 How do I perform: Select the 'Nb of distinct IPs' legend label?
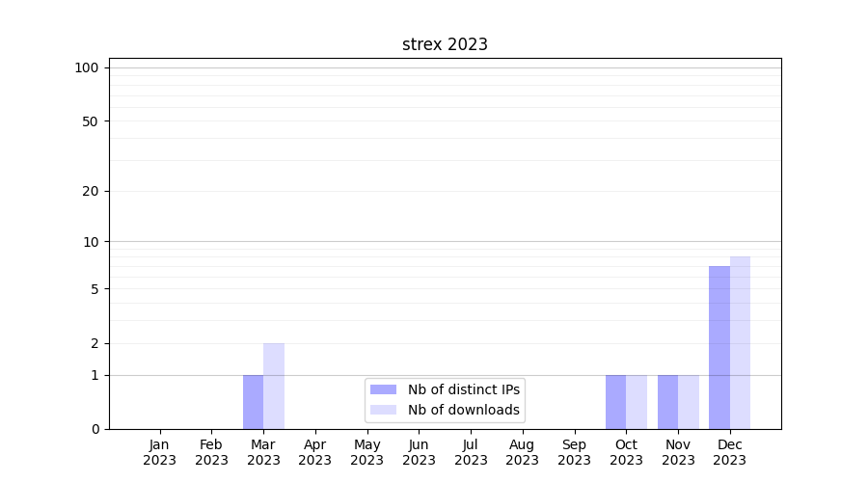[x=463, y=389]
